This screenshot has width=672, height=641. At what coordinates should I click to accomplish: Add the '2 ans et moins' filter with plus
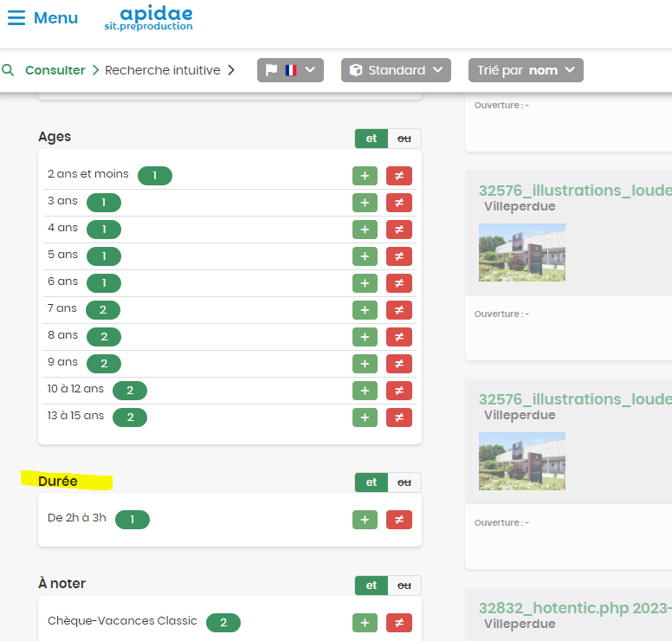365,176
